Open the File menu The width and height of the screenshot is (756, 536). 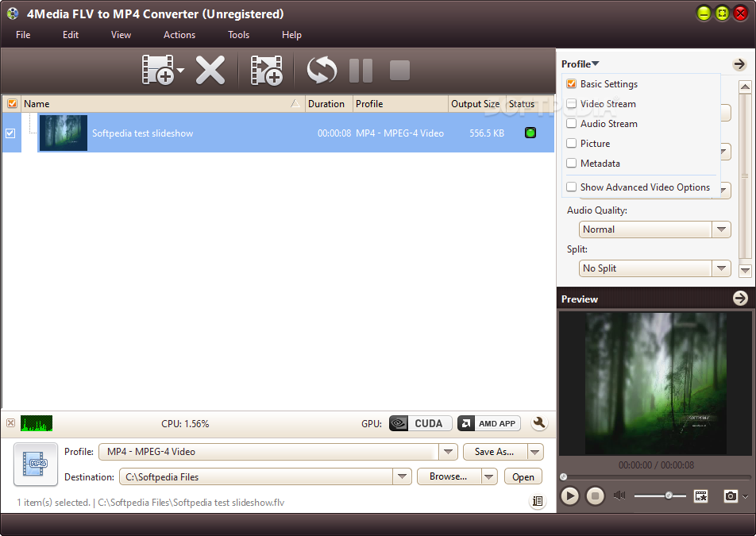(23, 35)
